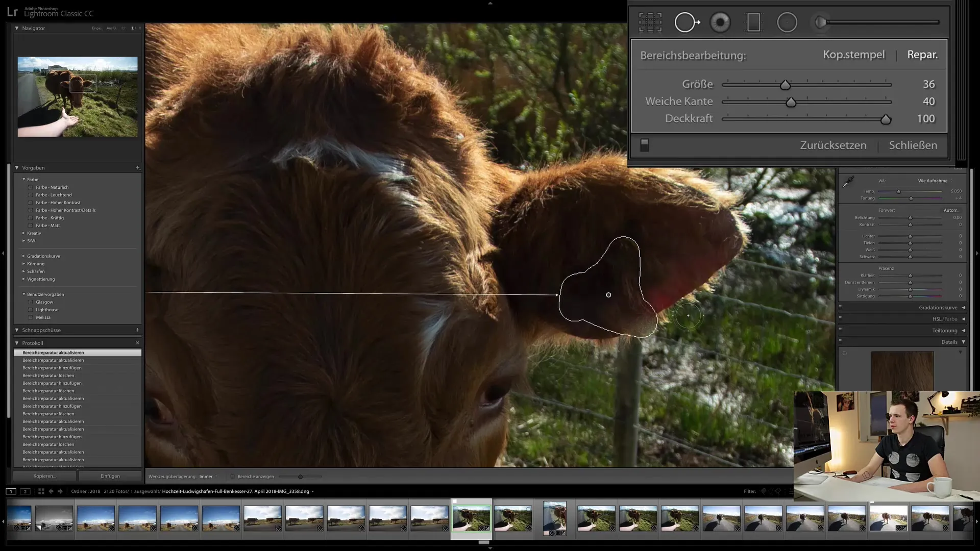Screen dimensions: 980x551
Task: Open the filename dropdown arrow in filmstrip bar
Action: coord(312,491)
